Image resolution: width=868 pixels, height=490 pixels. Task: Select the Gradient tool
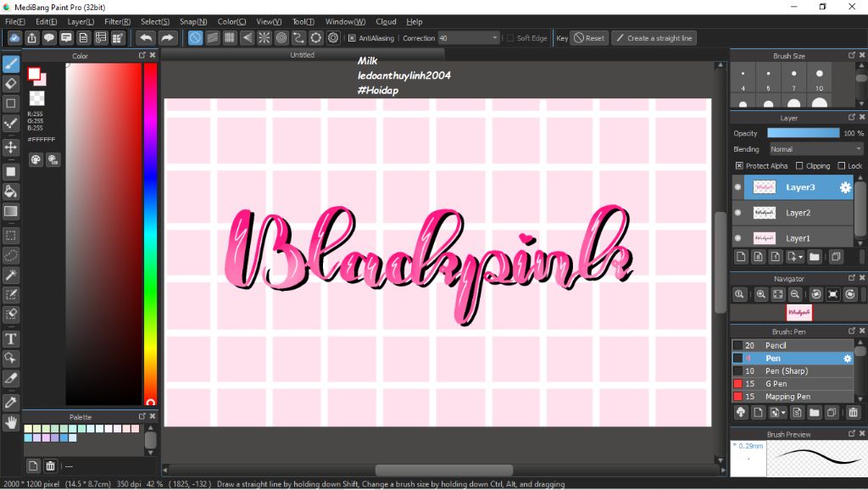coord(10,211)
